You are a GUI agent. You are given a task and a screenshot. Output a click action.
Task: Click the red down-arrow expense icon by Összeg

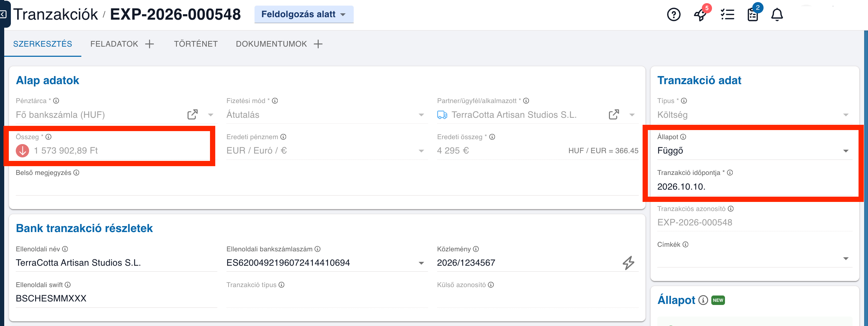click(x=22, y=151)
